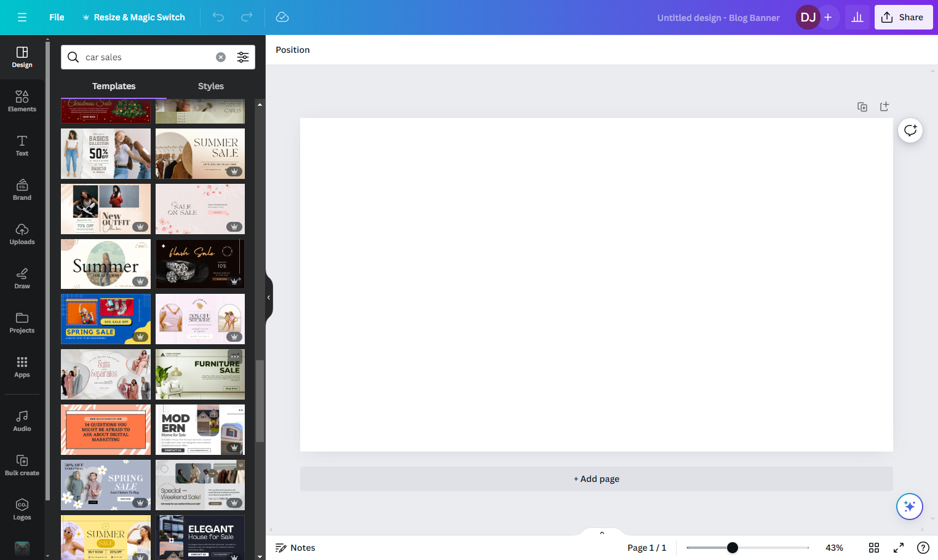Image resolution: width=938 pixels, height=560 pixels.
Task: Click the templates panel scrollbar
Action: pyautogui.click(x=260, y=401)
